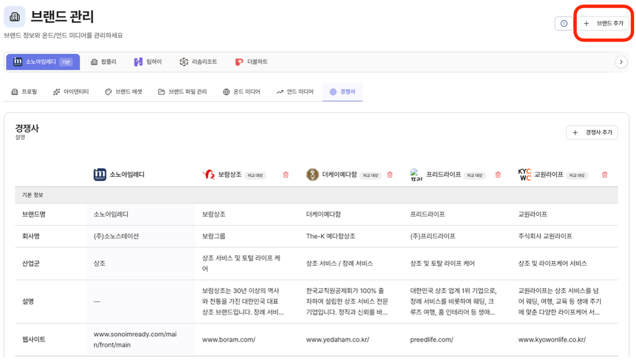Click the 경쟁사 target icon
Viewport: 636px width, 364px height.
tap(333, 92)
